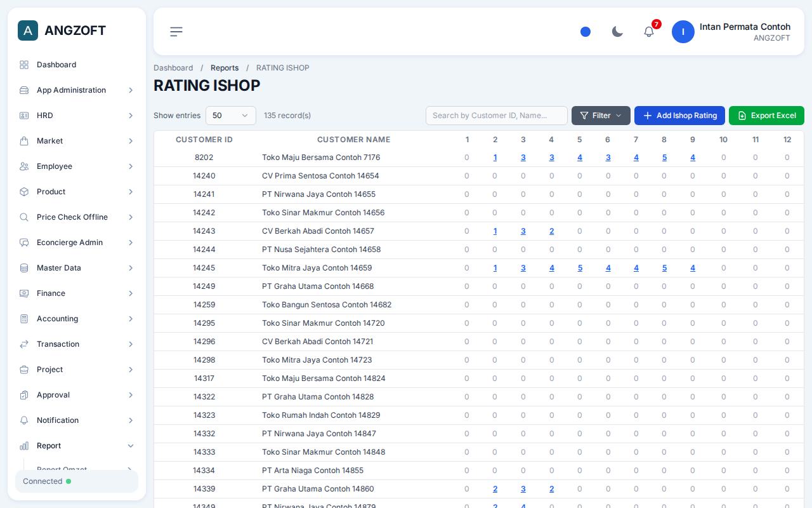Open the Report menu item
The height and width of the screenshot is (508, 812).
tap(77, 446)
